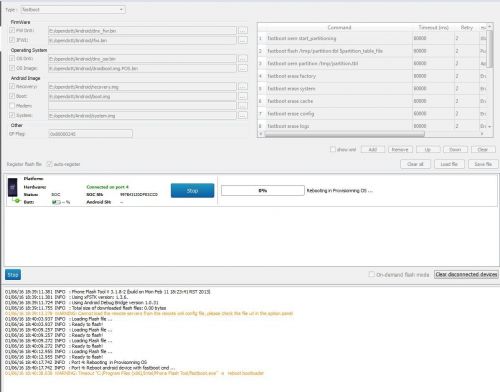Click the 0% flash progress bar
500x392 pixels.
[x=263, y=190]
